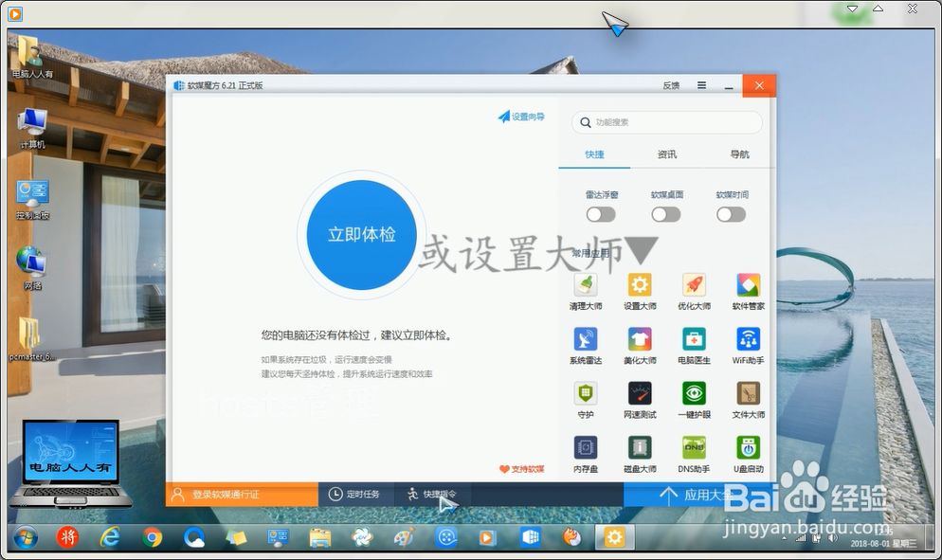This screenshot has width=942, height=560.
Task: Click 反馈 feedback in the title bar
Action: pos(671,85)
